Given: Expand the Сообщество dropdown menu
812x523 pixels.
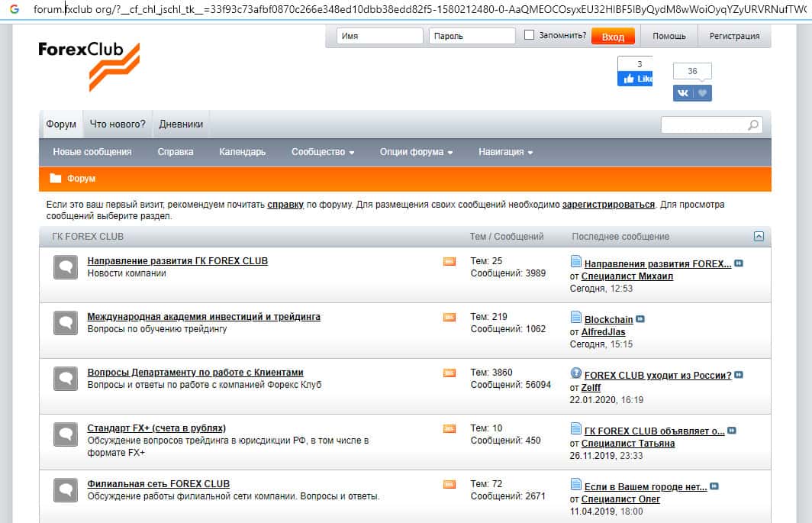Looking at the screenshot, I should tap(322, 152).
